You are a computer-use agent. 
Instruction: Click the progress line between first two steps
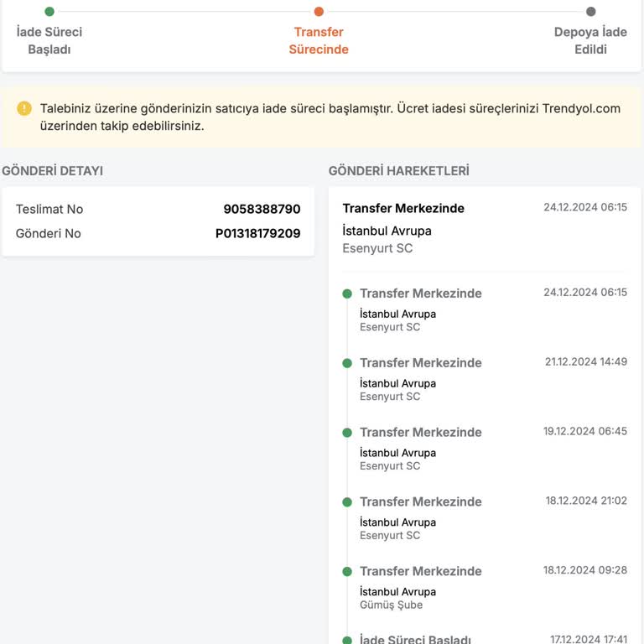click(184, 12)
